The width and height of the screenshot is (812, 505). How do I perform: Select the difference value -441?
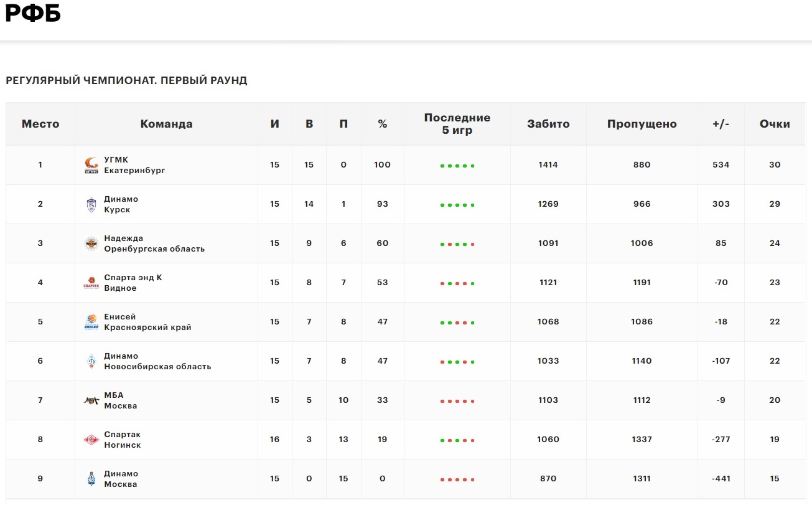pos(721,479)
